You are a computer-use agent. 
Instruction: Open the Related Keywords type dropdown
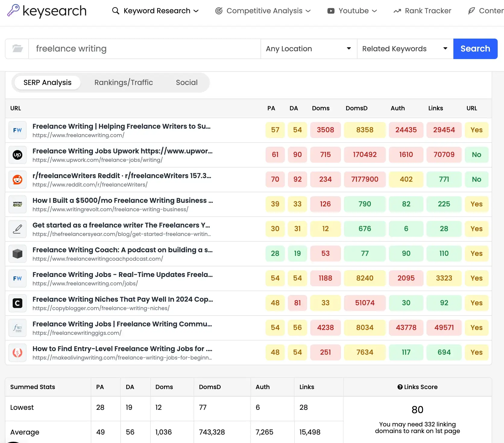coord(405,49)
